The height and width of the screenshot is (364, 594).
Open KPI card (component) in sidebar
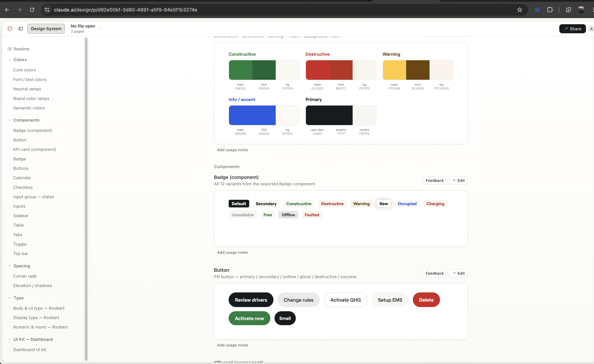click(x=35, y=149)
